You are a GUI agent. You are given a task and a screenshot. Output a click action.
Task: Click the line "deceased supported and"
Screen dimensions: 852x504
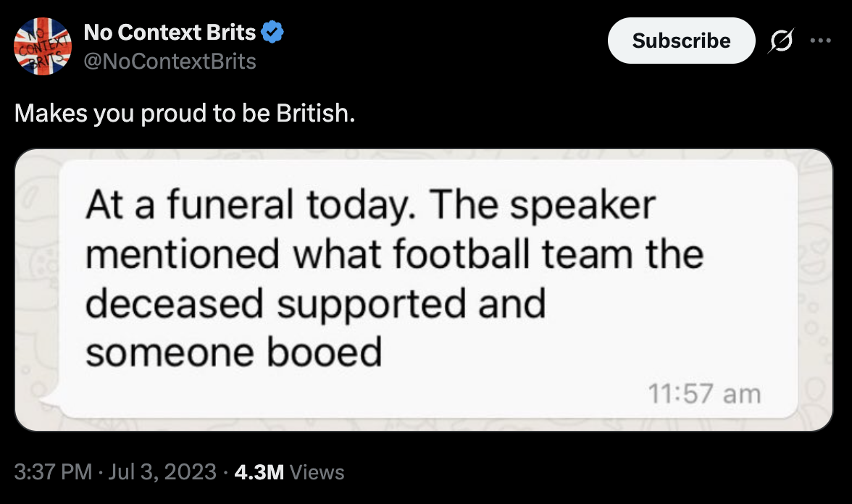coord(315,304)
